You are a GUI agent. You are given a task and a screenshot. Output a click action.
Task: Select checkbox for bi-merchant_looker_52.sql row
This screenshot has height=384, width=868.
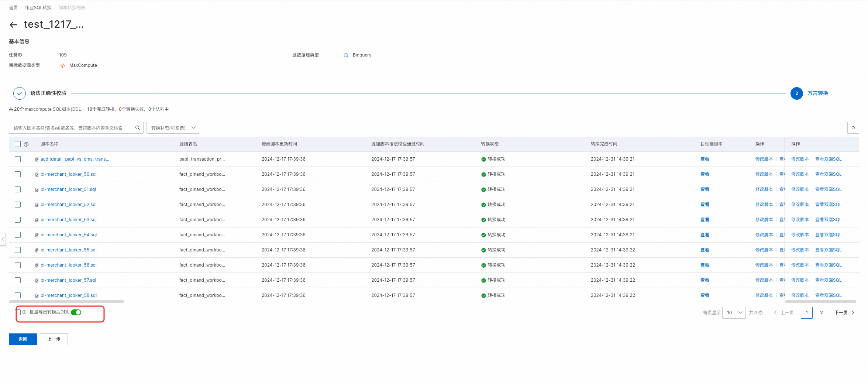(18, 205)
